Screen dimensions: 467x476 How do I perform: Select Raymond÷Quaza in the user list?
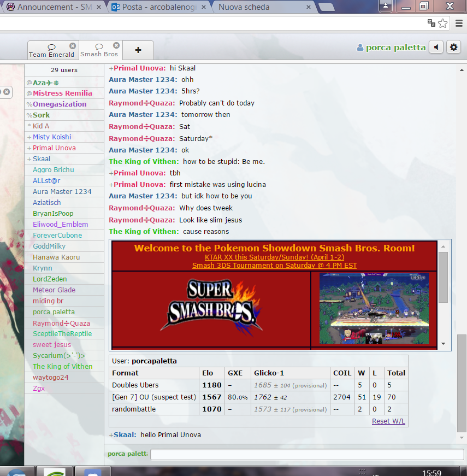[64, 323]
